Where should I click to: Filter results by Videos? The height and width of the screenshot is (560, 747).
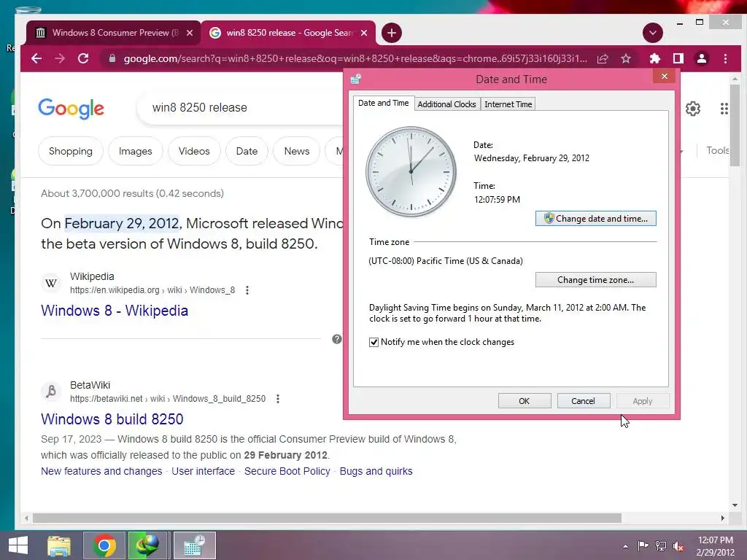[194, 151]
